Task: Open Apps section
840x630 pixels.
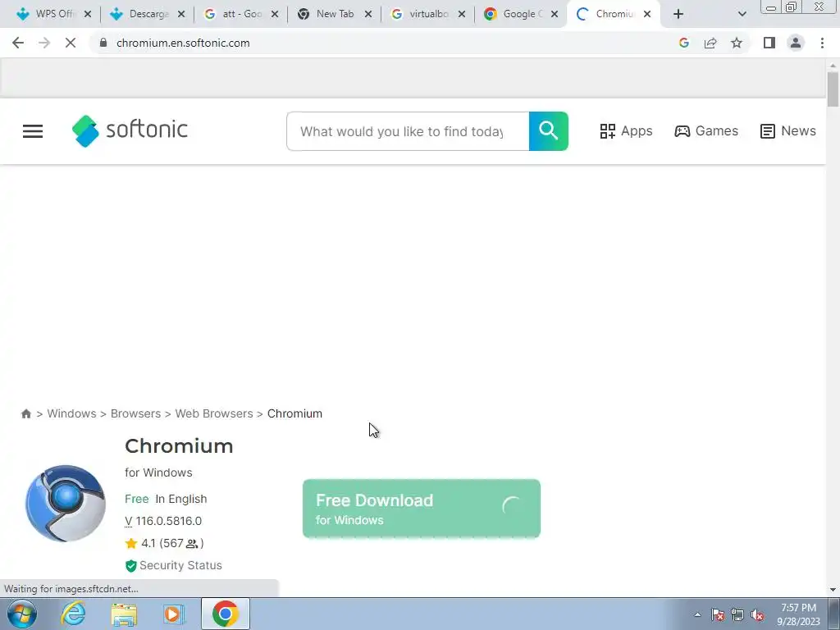Action: (x=626, y=131)
